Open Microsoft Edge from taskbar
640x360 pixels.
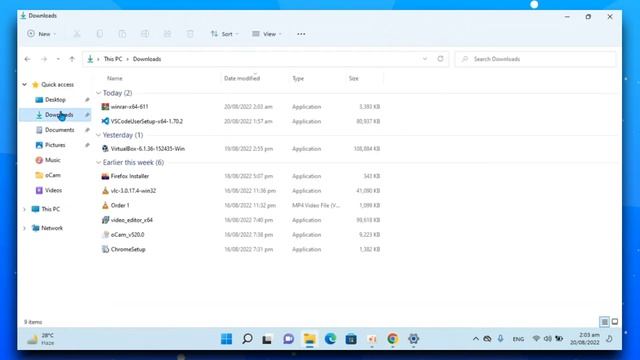(x=330, y=339)
